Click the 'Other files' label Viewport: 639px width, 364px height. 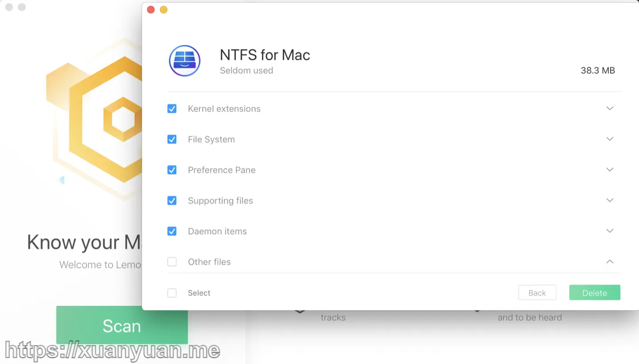point(209,262)
